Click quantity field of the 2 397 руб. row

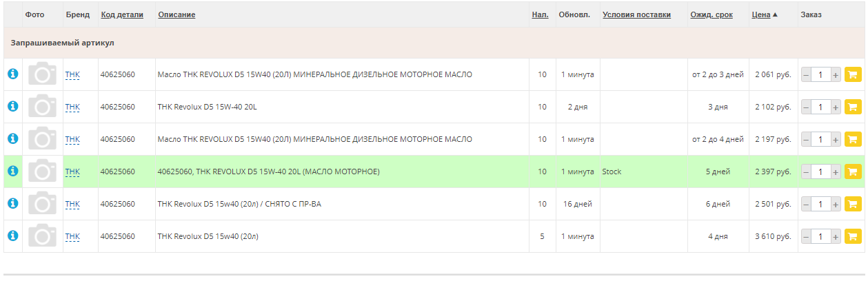tap(821, 171)
